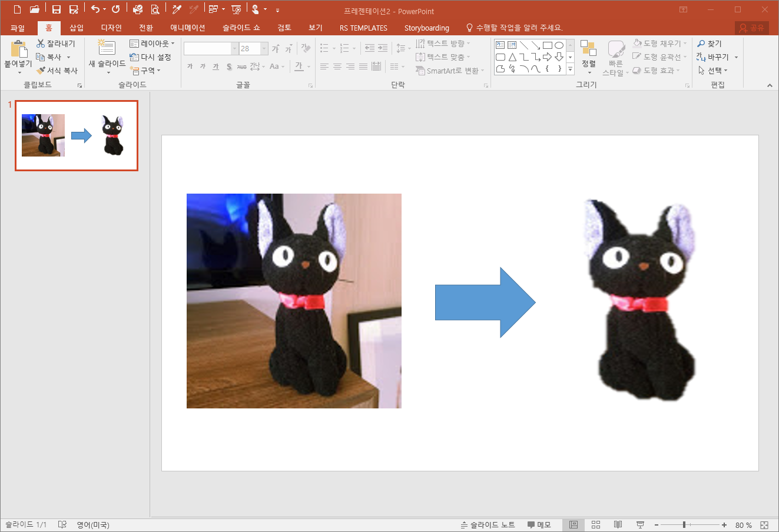Expand the shapes gallery More arrow
The width and height of the screenshot is (779, 532).
(570, 69)
